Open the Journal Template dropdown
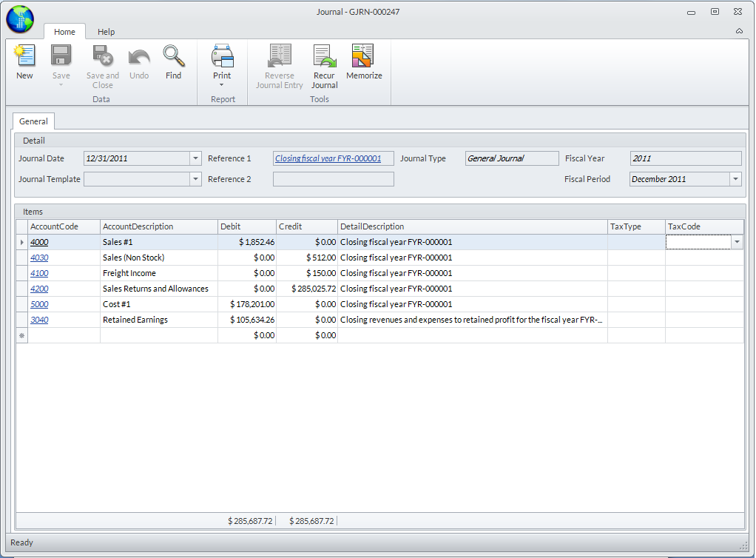The height and width of the screenshot is (558, 756). click(195, 179)
